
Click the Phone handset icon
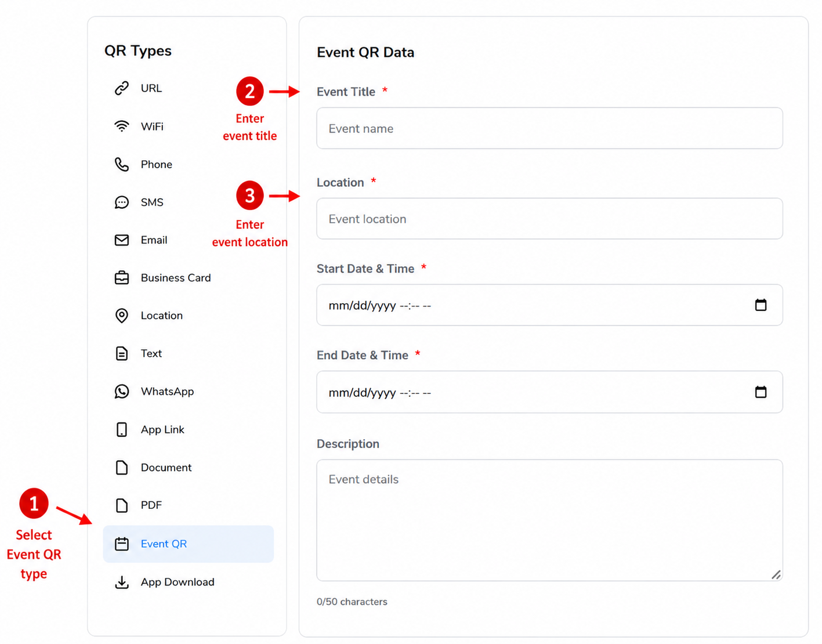(122, 164)
